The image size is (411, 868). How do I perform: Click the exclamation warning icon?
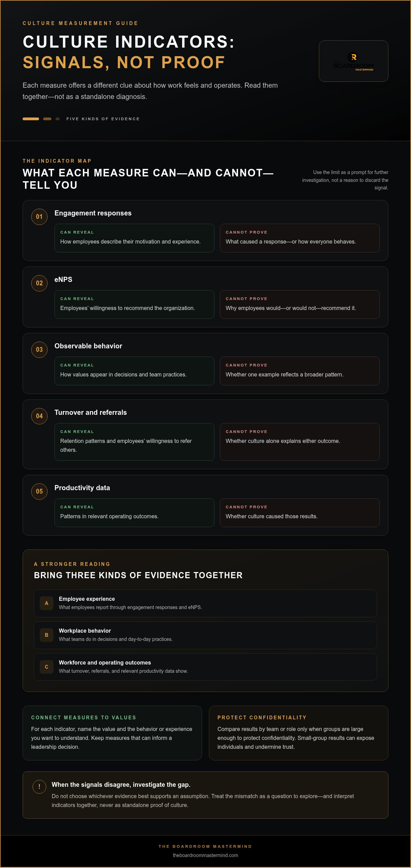click(39, 787)
